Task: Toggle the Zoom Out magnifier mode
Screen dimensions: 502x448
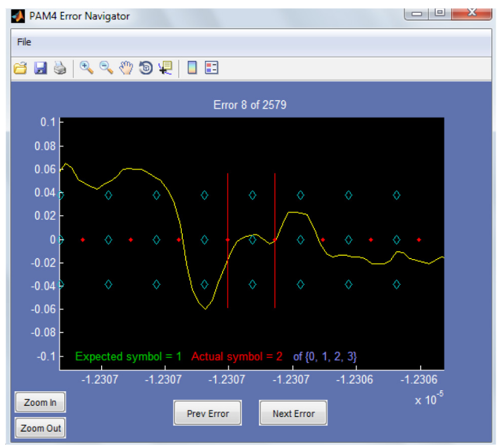Action: 105,68
